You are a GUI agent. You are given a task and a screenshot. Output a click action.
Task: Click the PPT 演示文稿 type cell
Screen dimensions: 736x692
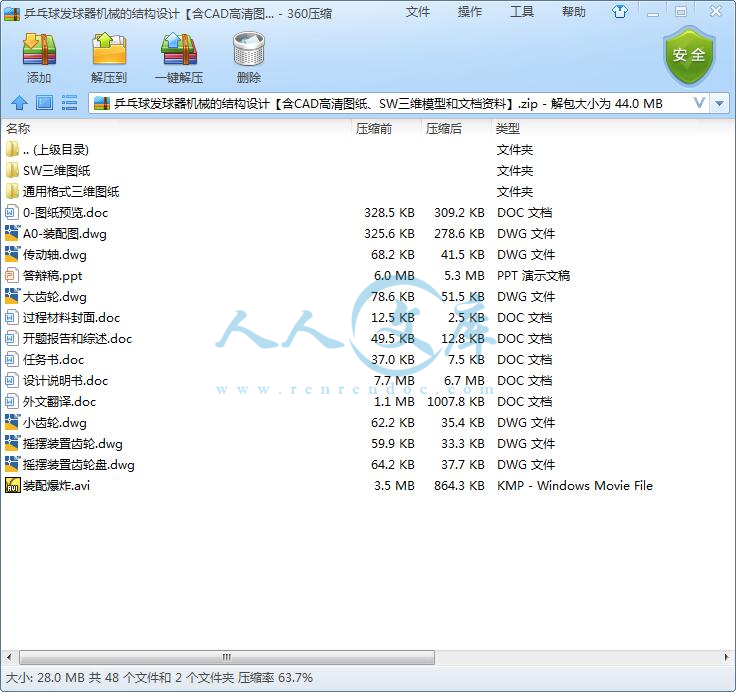coord(533,276)
